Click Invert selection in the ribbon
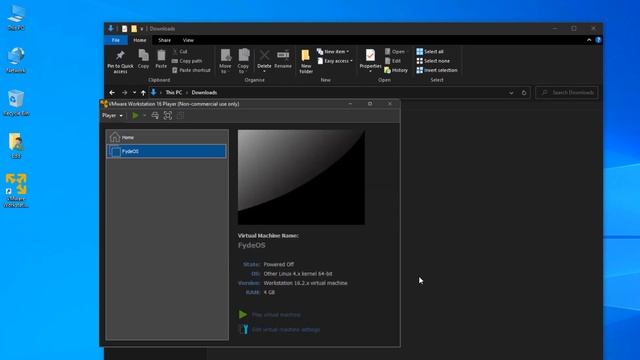Image resolution: width=640 pixels, height=360 pixels. (x=437, y=70)
